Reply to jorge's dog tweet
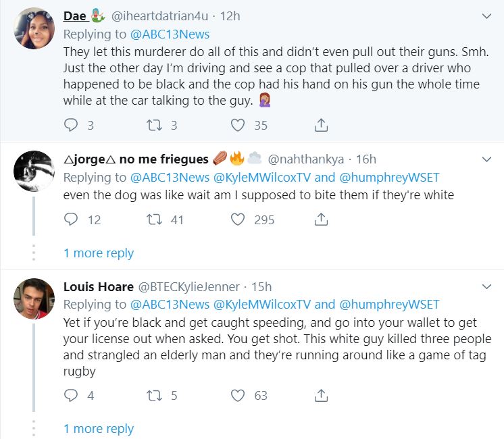Viewport: 504px width, 439px height. click(x=71, y=219)
